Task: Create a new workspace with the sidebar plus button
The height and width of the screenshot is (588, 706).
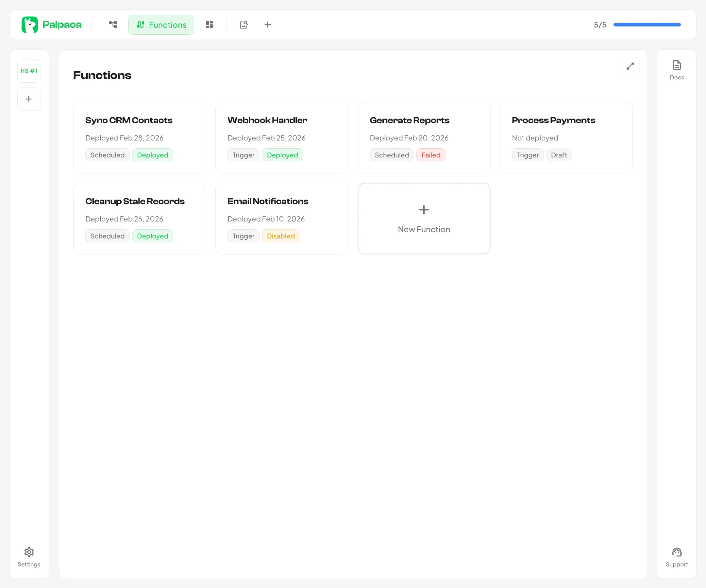Action: pyautogui.click(x=29, y=99)
